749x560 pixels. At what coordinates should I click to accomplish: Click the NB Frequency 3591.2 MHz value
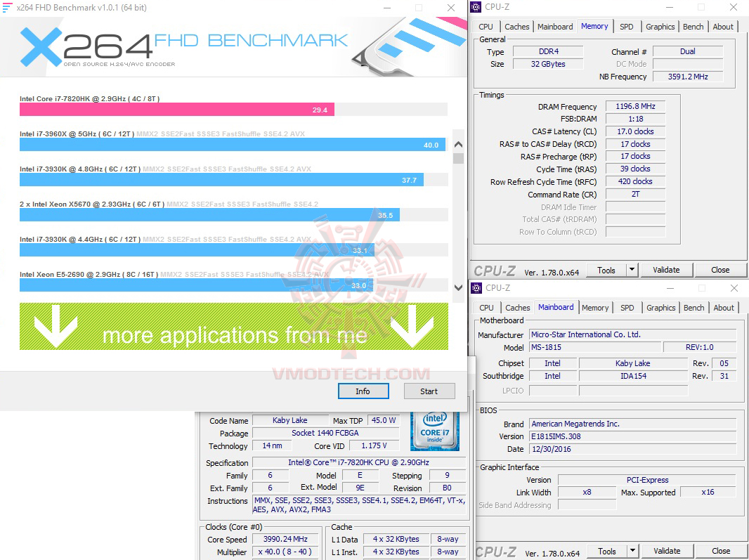point(688,77)
